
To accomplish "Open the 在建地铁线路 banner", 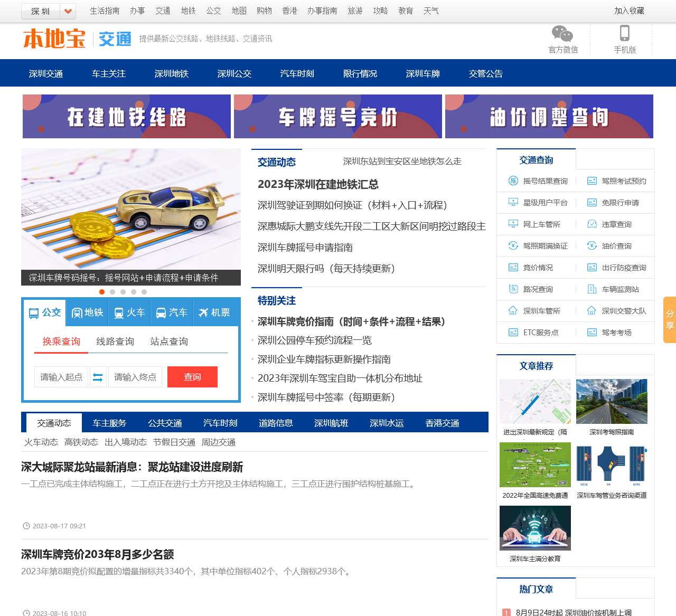I will (127, 117).
